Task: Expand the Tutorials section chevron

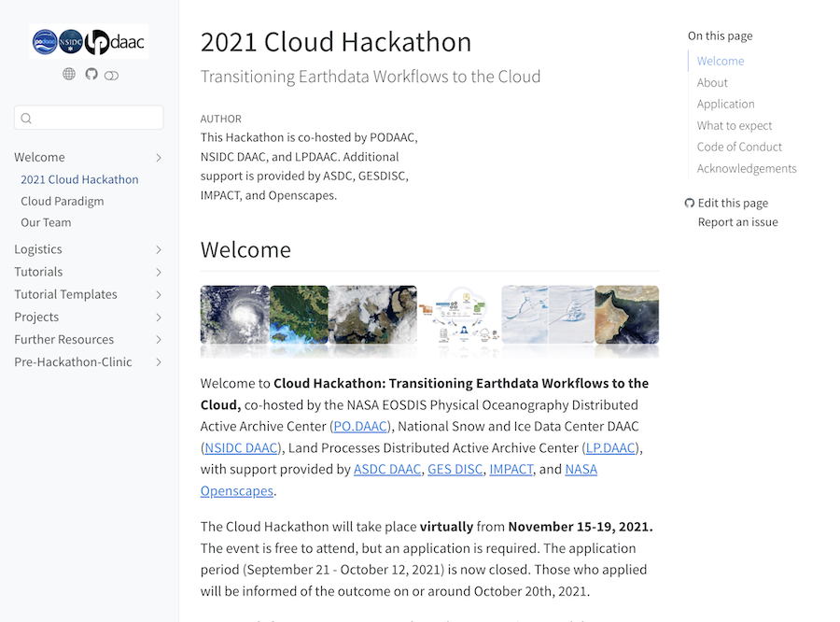Action: click(159, 272)
